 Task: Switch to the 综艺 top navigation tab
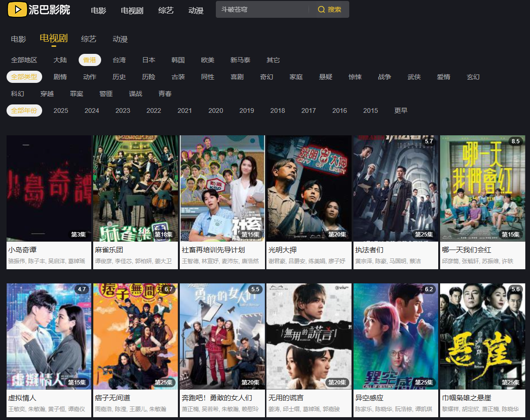pos(166,10)
